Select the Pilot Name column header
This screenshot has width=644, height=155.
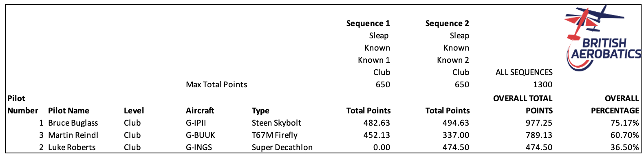tap(68, 111)
